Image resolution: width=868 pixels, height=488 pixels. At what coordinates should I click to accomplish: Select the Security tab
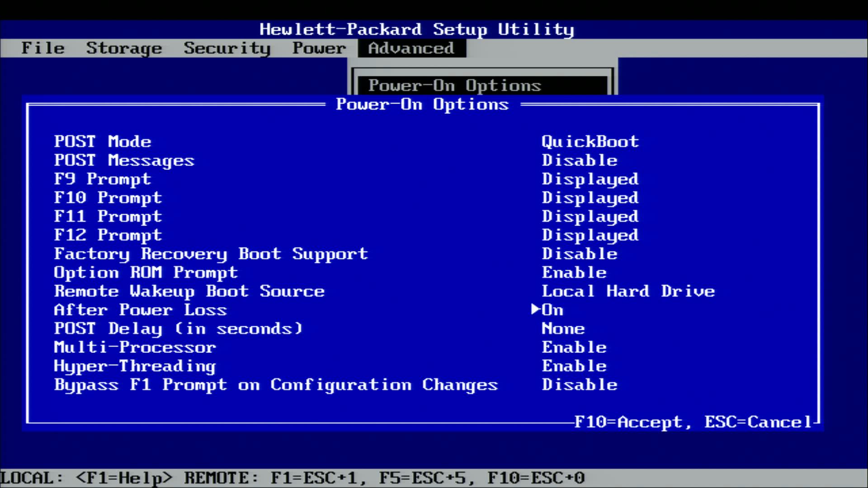click(x=227, y=47)
